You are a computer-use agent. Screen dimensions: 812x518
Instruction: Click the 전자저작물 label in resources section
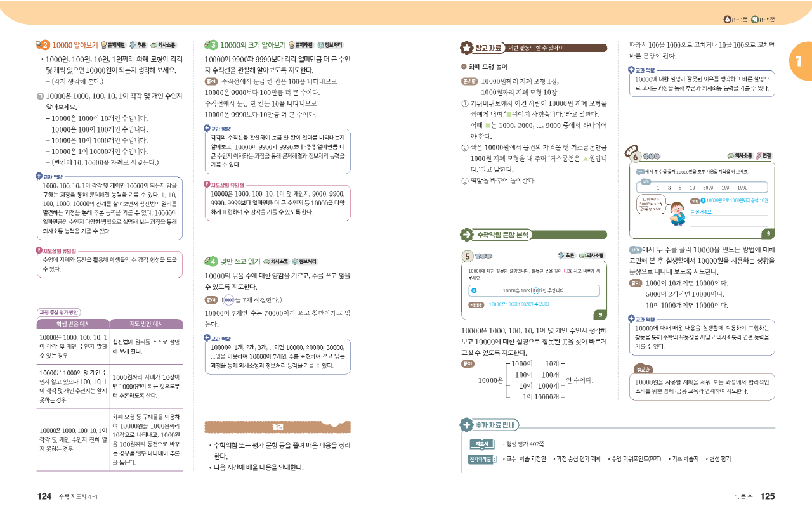tap(481, 459)
